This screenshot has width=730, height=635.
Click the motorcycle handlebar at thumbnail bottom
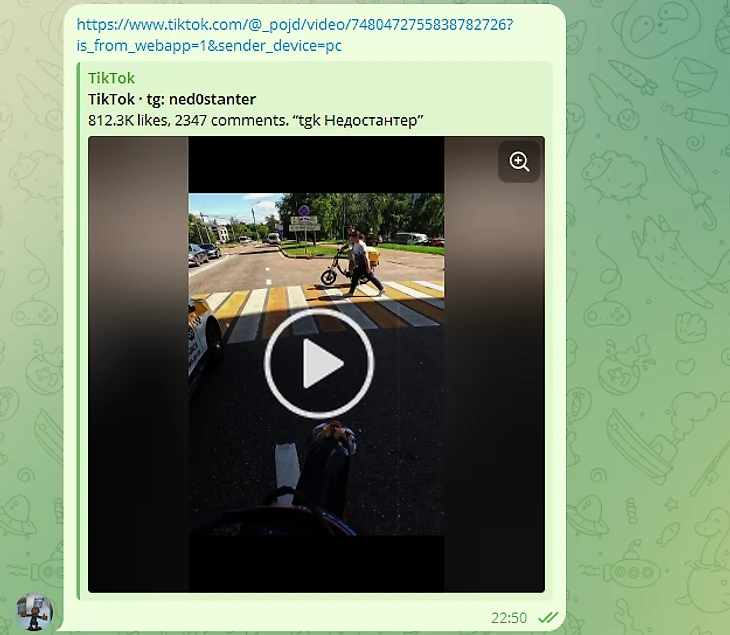(298, 510)
